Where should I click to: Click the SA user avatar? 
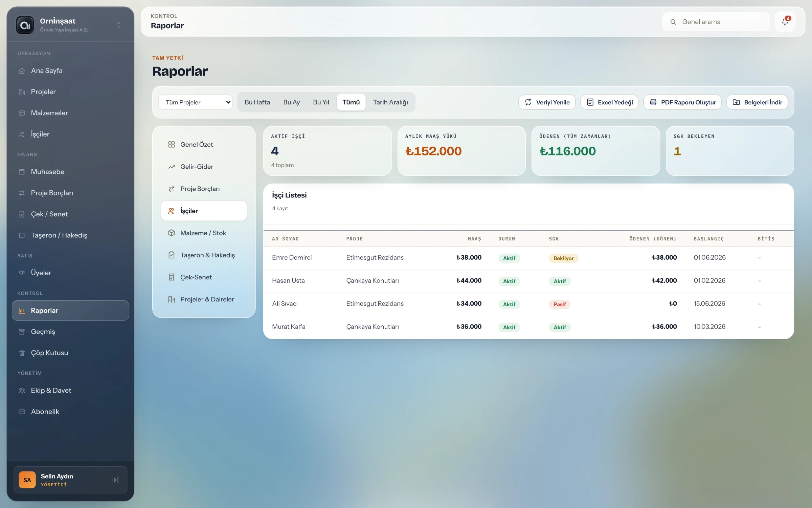pyautogui.click(x=27, y=480)
